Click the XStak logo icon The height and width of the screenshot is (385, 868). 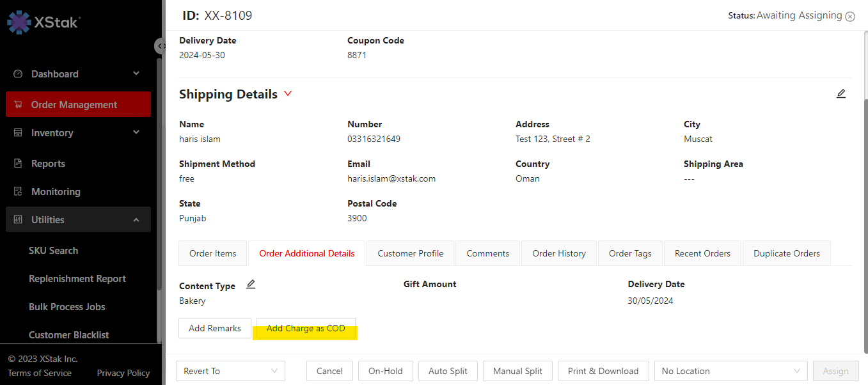[x=19, y=22]
